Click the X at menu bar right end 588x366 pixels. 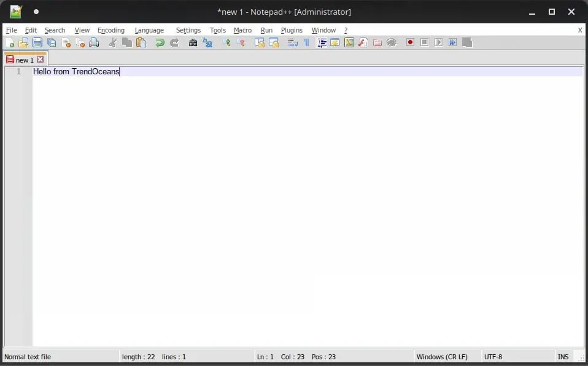tap(580, 30)
